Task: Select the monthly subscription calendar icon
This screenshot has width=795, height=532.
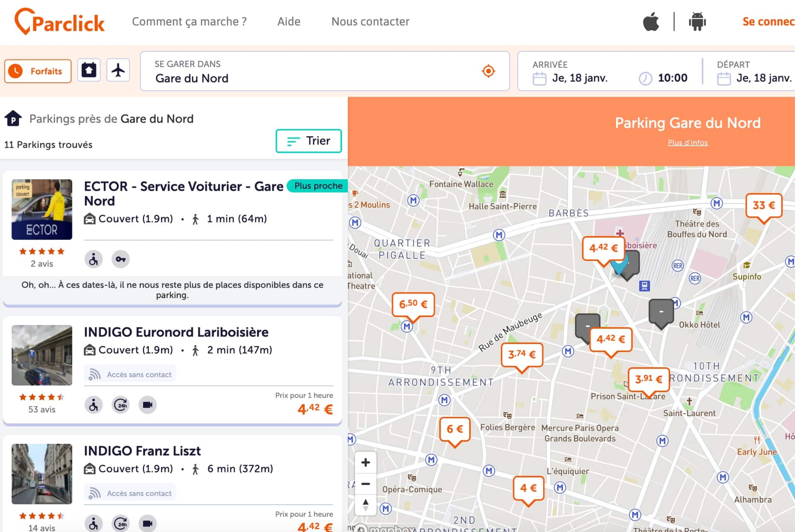Action: click(89, 70)
